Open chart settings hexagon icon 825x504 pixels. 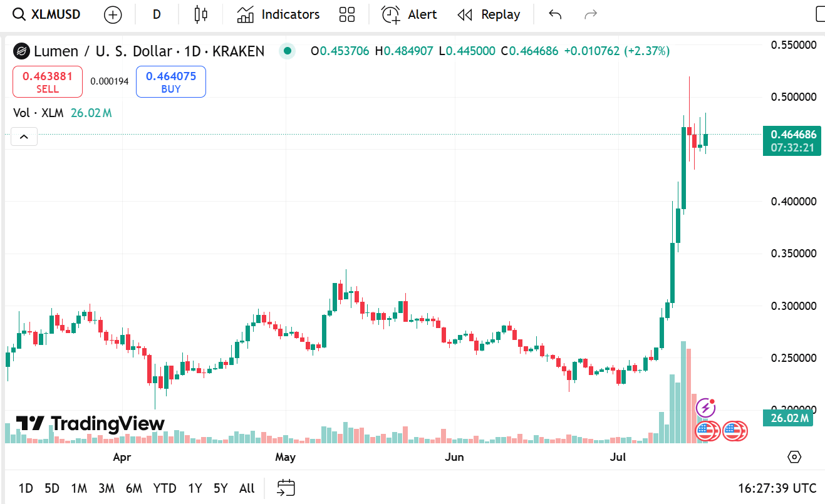tap(794, 457)
